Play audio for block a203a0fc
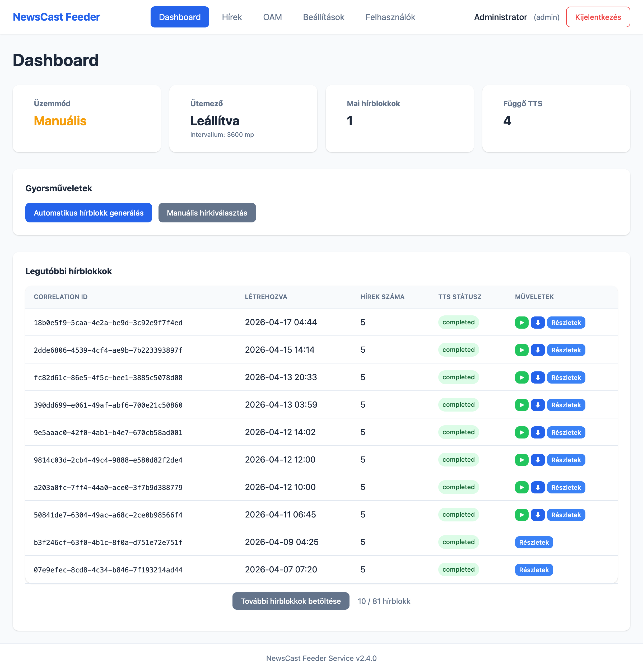643x672 pixels. coord(521,487)
